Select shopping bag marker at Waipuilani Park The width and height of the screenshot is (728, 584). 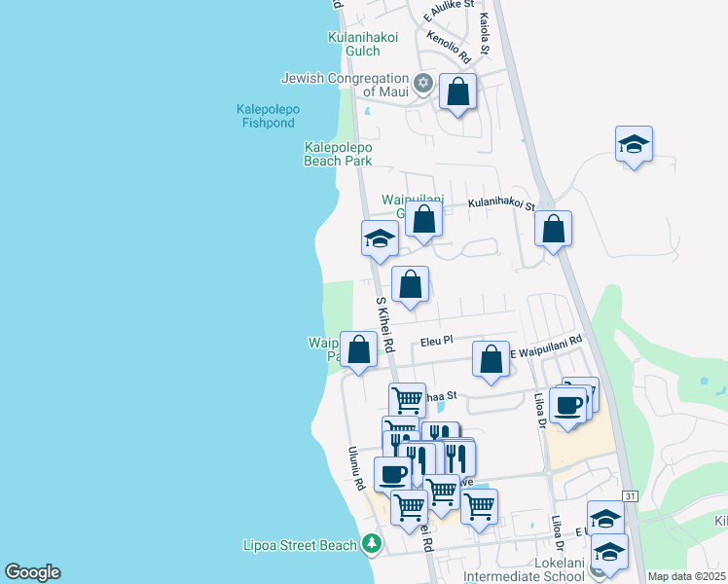point(358,352)
